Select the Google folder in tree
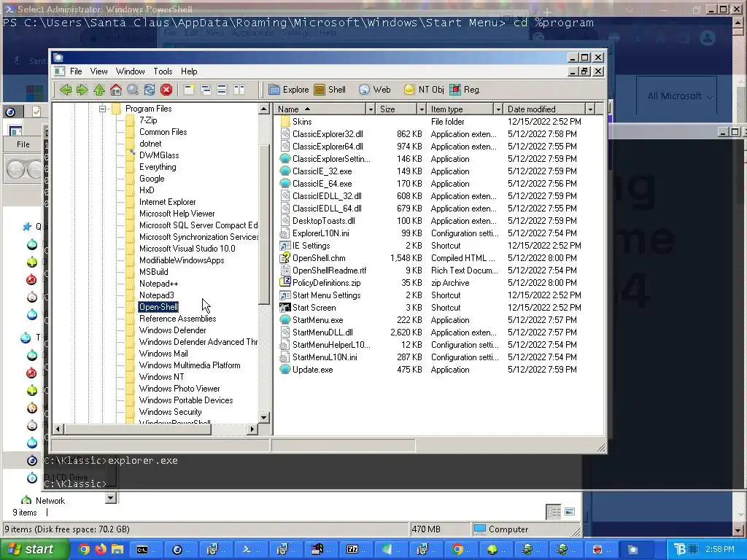The height and width of the screenshot is (560, 747). click(x=152, y=179)
